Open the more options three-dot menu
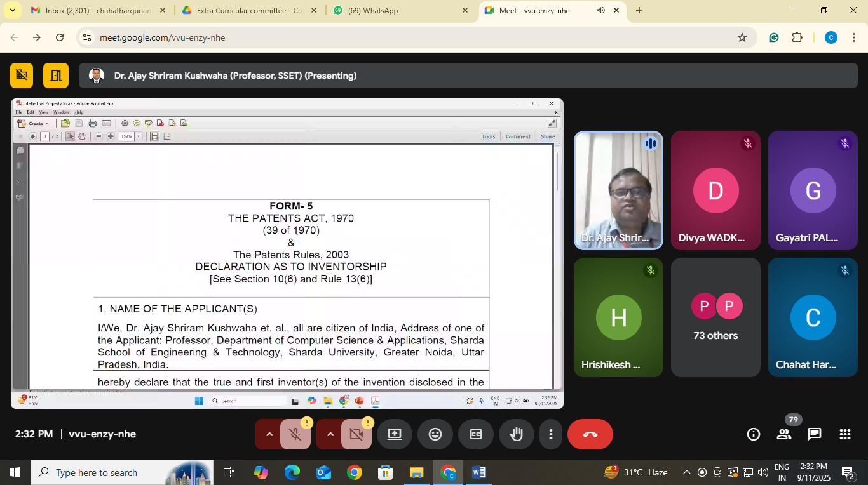This screenshot has width=868, height=485. pos(551,434)
